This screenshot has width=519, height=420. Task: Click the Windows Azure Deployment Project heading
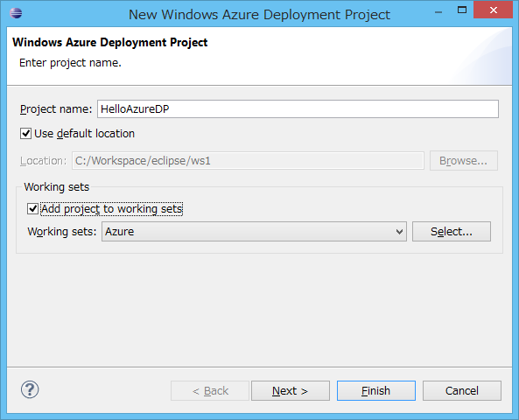tap(110, 42)
